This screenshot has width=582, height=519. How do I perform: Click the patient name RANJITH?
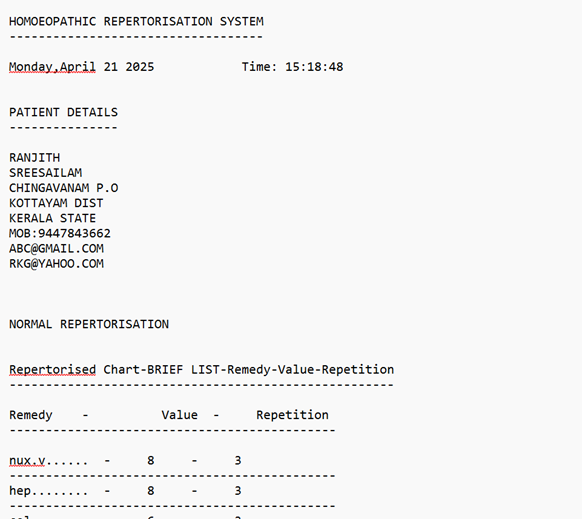coord(35,158)
